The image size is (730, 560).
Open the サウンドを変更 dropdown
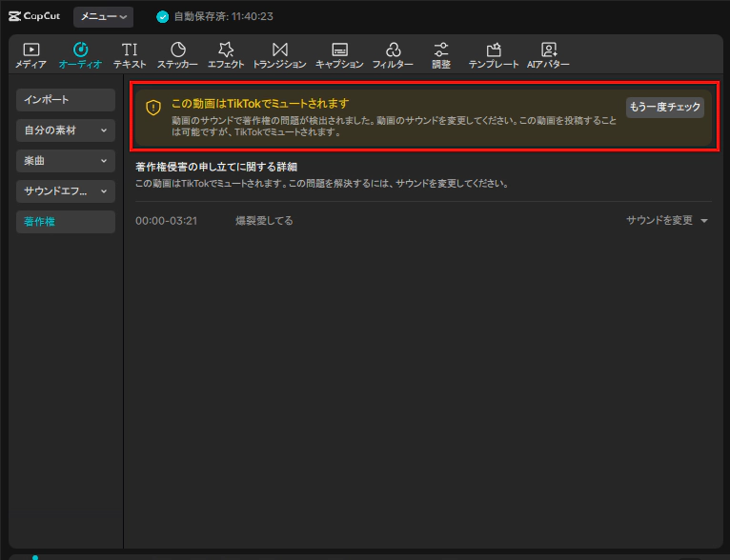[x=667, y=220]
